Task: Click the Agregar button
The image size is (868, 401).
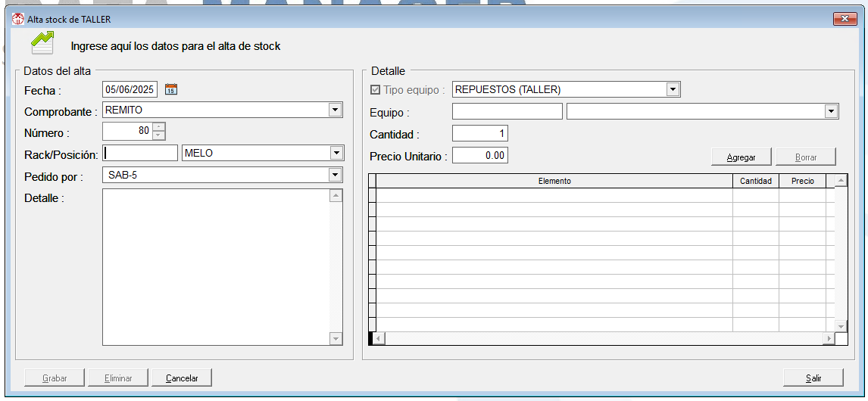Action: point(741,157)
